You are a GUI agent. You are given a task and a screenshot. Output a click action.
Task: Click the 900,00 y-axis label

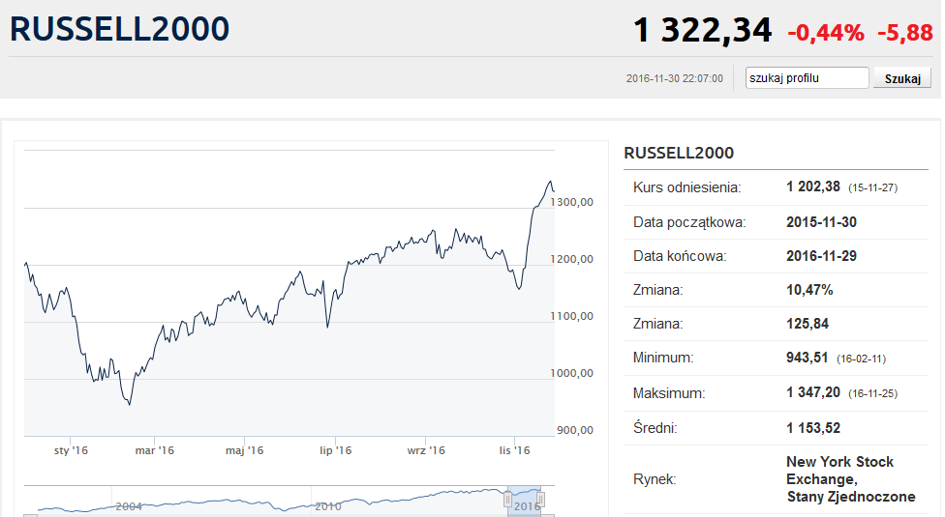point(575,430)
